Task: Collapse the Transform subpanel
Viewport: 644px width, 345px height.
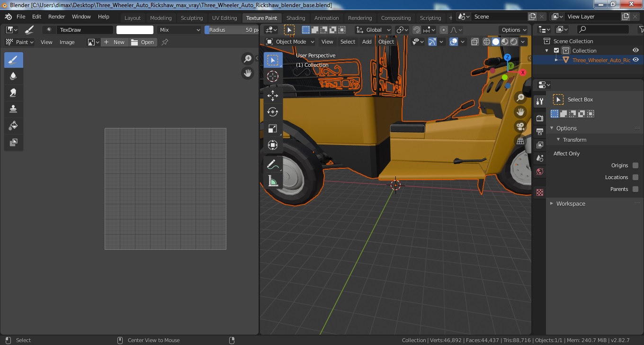Action: pyautogui.click(x=558, y=140)
